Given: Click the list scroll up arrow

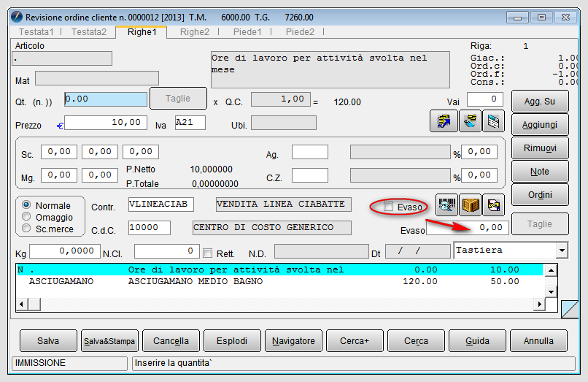Looking at the screenshot, I should click(x=551, y=270).
